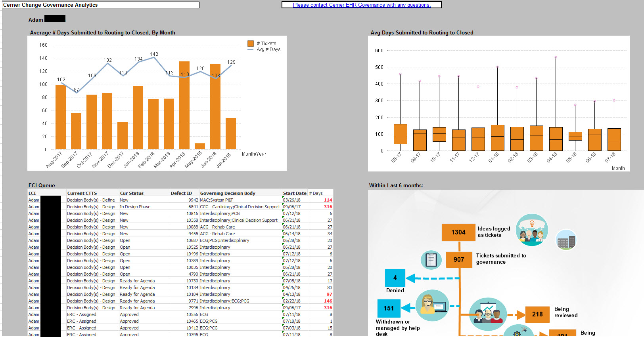Select the 1304 ideas logged box
Screen dimensions: 644x337
(x=458, y=232)
